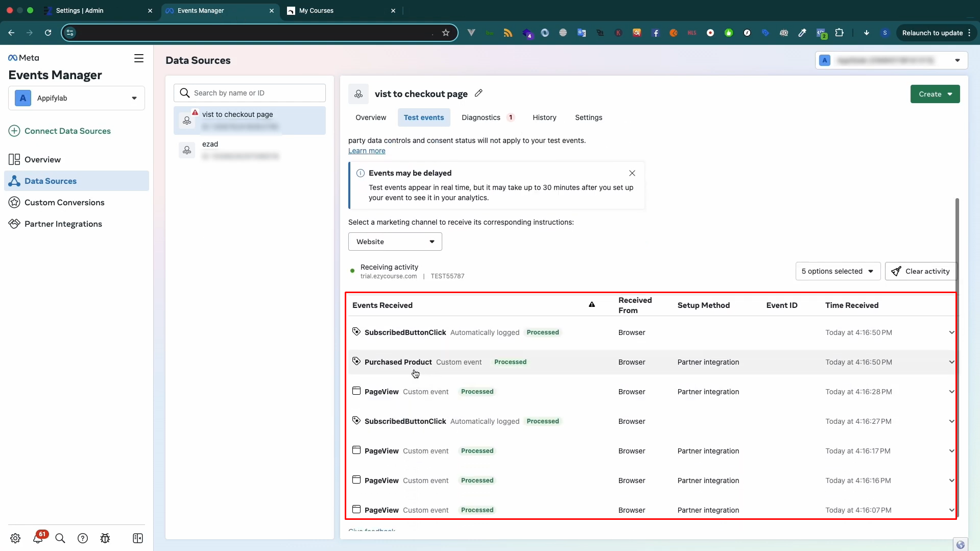Click the ezad dataset icon in list

(187, 150)
